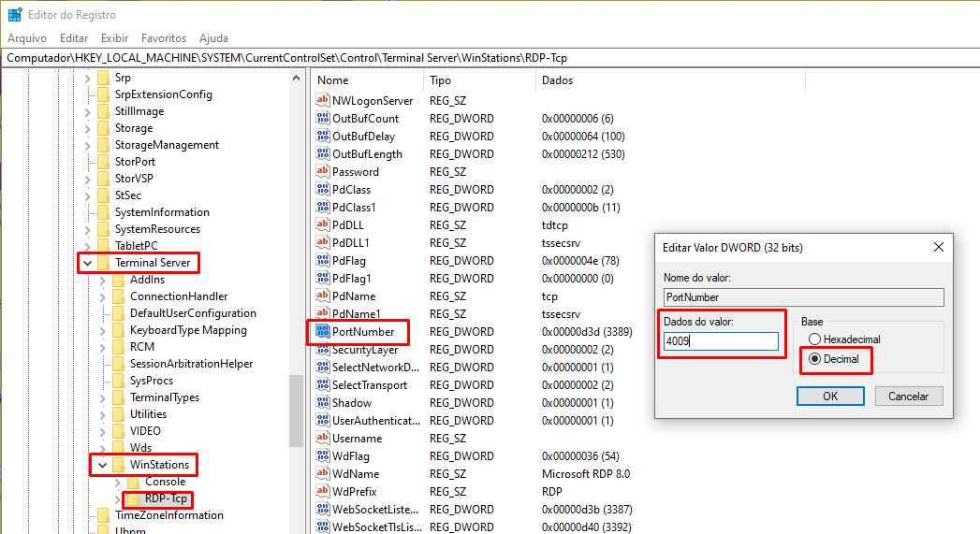This screenshot has height=534, width=980.
Task: Expand the AddIns subkey
Action: point(103,281)
